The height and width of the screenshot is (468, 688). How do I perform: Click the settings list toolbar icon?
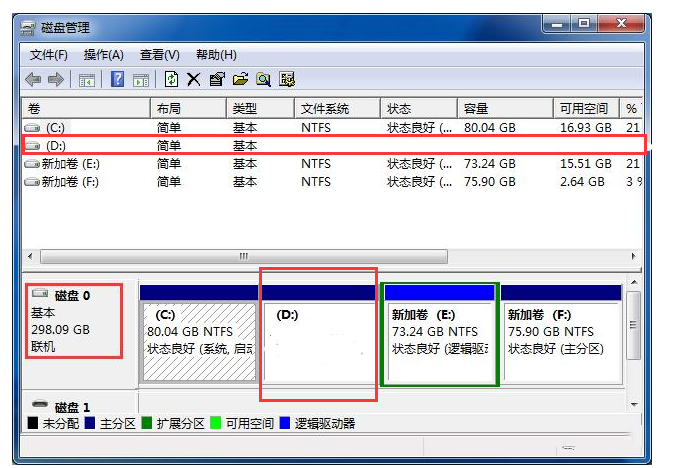pyautogui.click(x=287, y=79)
